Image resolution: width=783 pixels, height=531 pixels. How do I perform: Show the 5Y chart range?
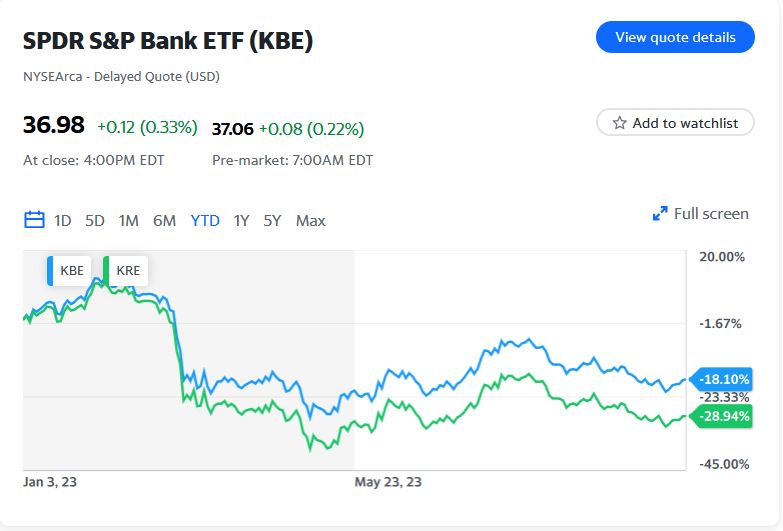(272, 221)
